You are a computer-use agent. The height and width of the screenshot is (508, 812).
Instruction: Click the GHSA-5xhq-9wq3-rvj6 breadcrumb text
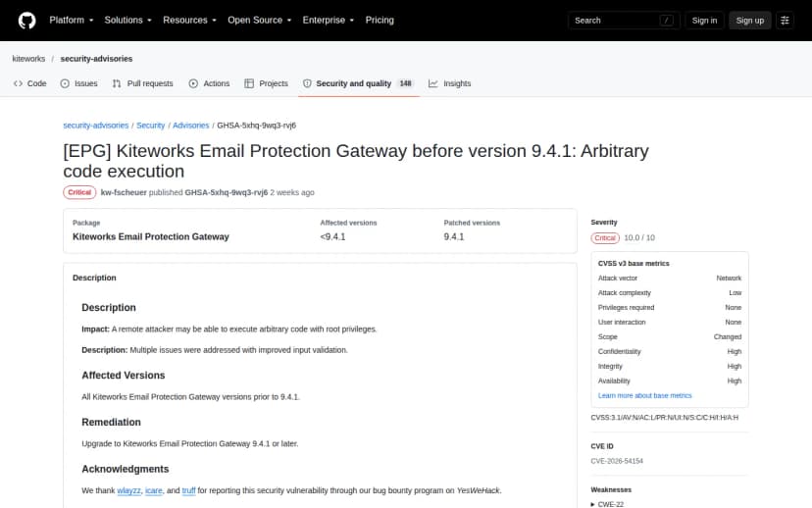256,126
